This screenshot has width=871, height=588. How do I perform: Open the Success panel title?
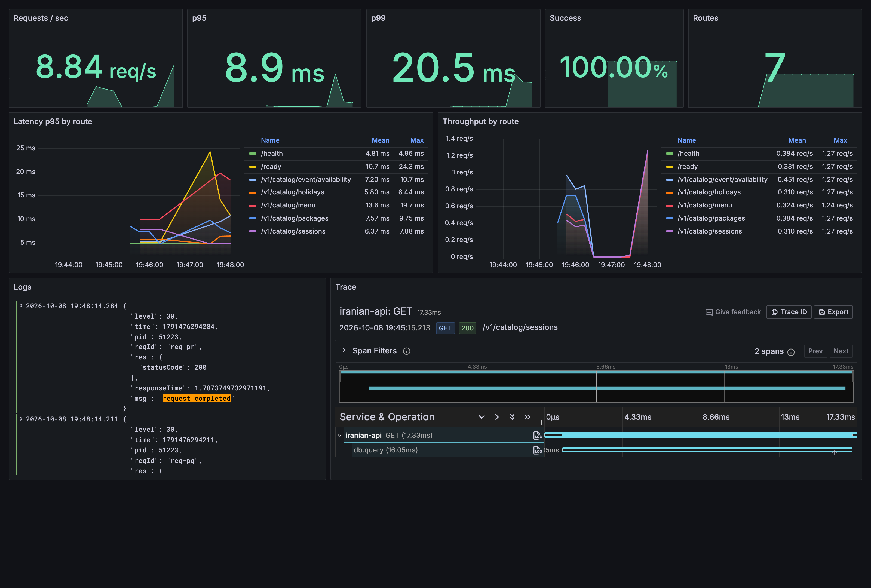tap(565, 18)
